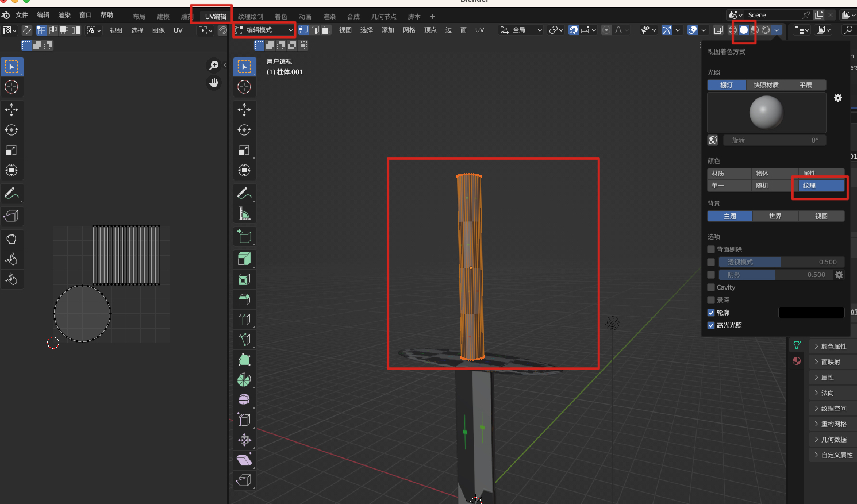Open the black outline color swatch
Screen dimensions: 857x504
pyautogui.click(x=811, y=313)
